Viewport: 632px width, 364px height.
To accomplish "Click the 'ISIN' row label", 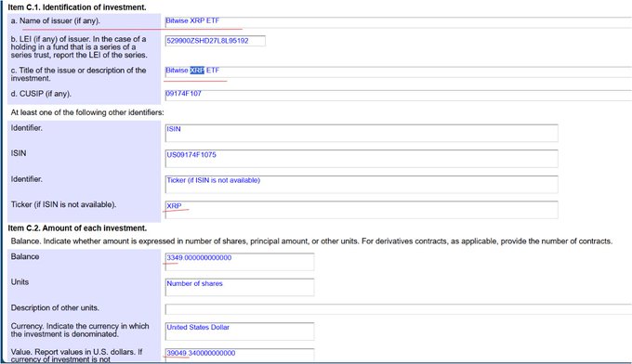I will click(x=19, y=153).
